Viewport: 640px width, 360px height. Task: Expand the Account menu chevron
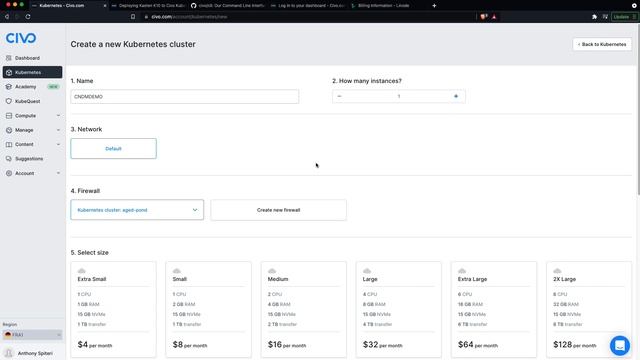58,173
